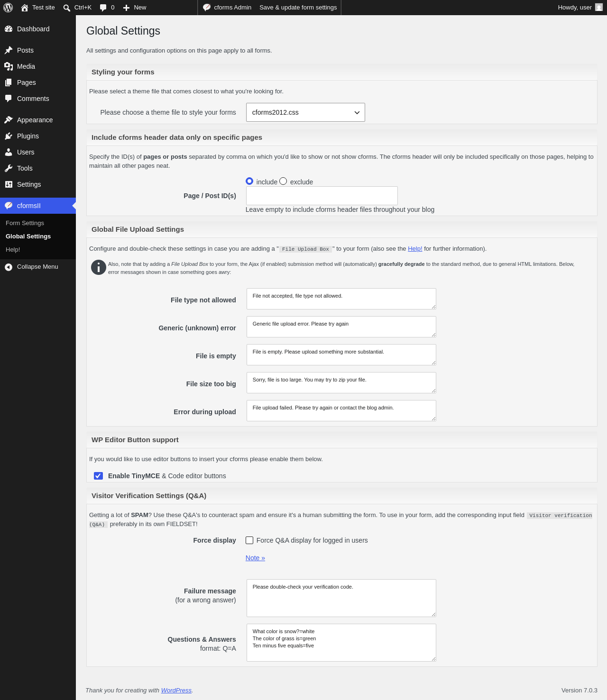
Task: Click the WordPress logo in admin bar
Action: [8, 8]
